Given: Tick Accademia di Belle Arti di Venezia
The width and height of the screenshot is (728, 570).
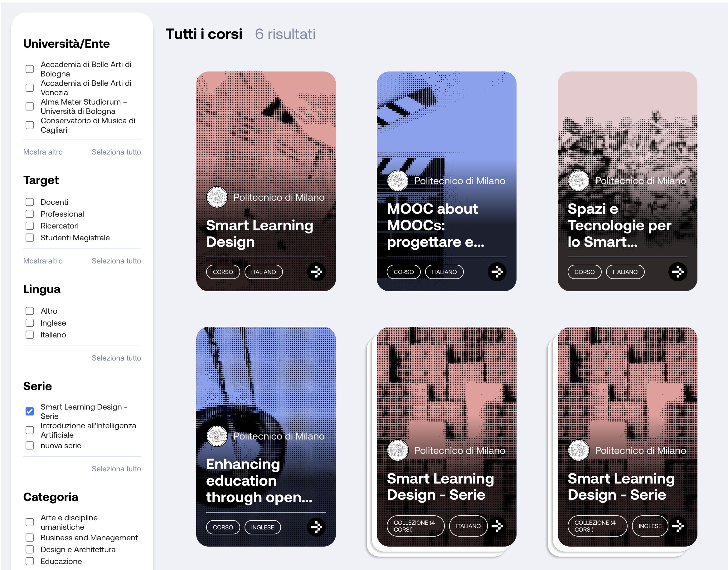Looking at the screenshot, I should (30, 88).
